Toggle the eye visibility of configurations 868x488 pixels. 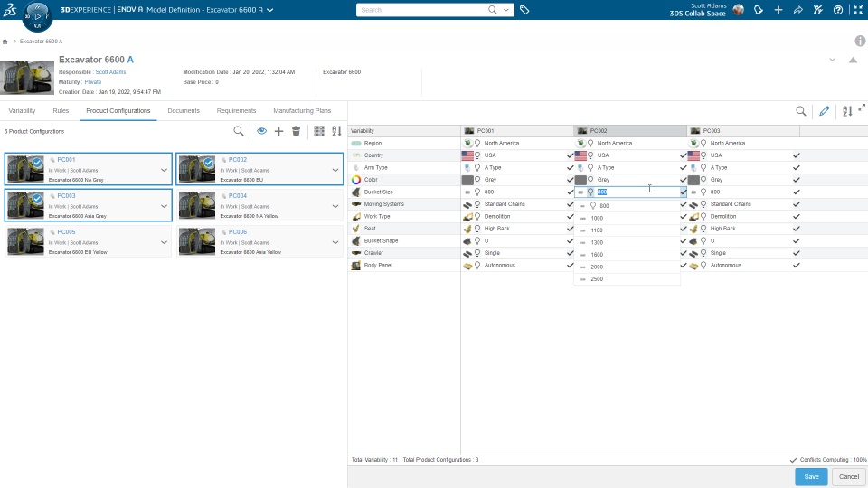point(261,131)
